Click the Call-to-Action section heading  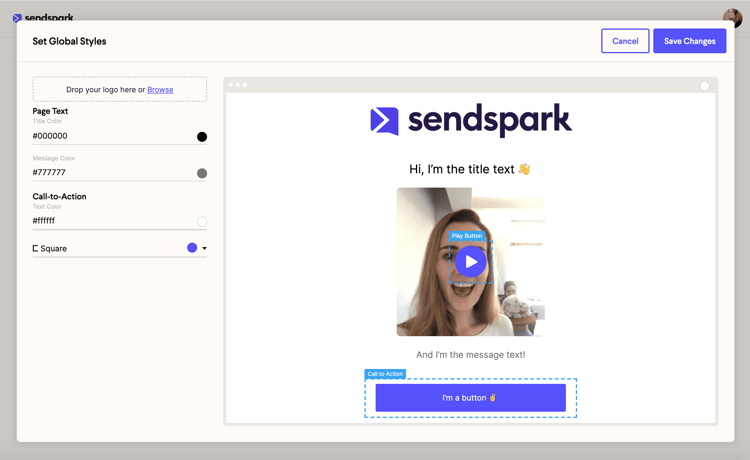[x=59, y=197]
